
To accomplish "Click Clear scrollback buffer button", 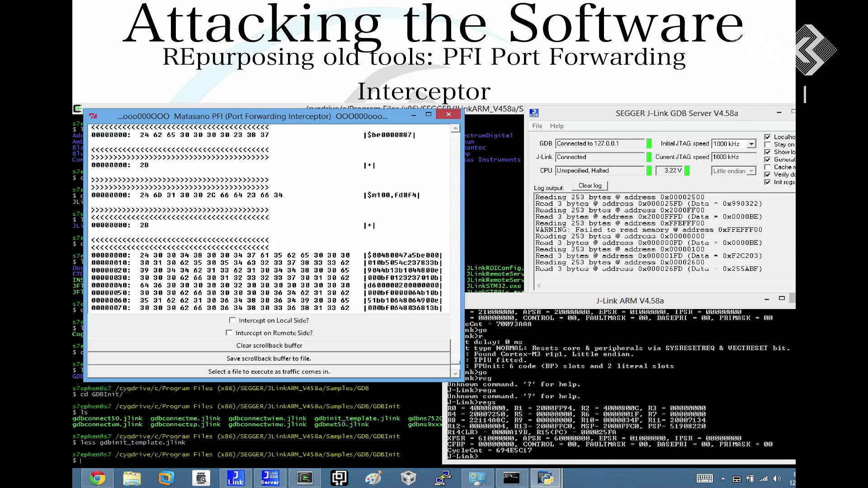I will (269, 345).
